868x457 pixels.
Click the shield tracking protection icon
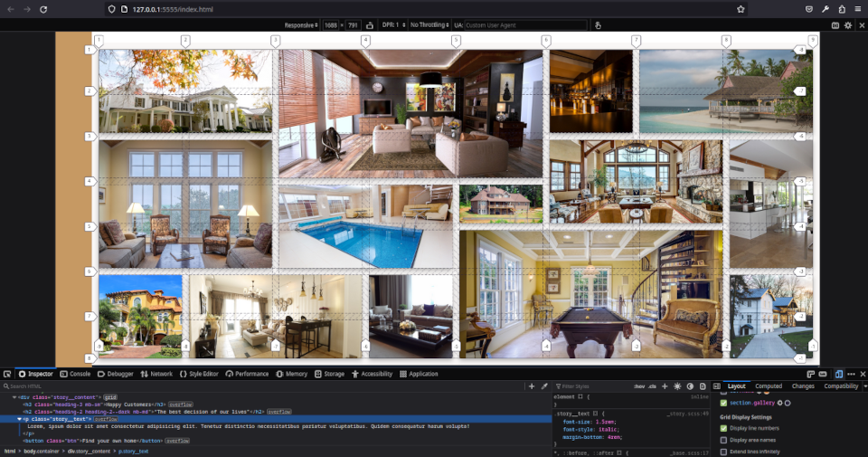(x=112, y=9)
